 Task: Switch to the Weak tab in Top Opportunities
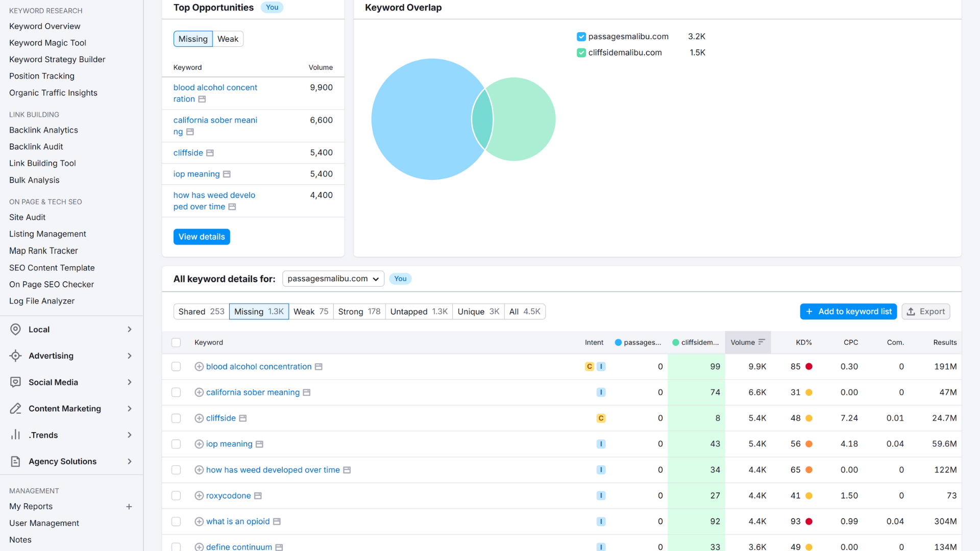click(228, 39)
